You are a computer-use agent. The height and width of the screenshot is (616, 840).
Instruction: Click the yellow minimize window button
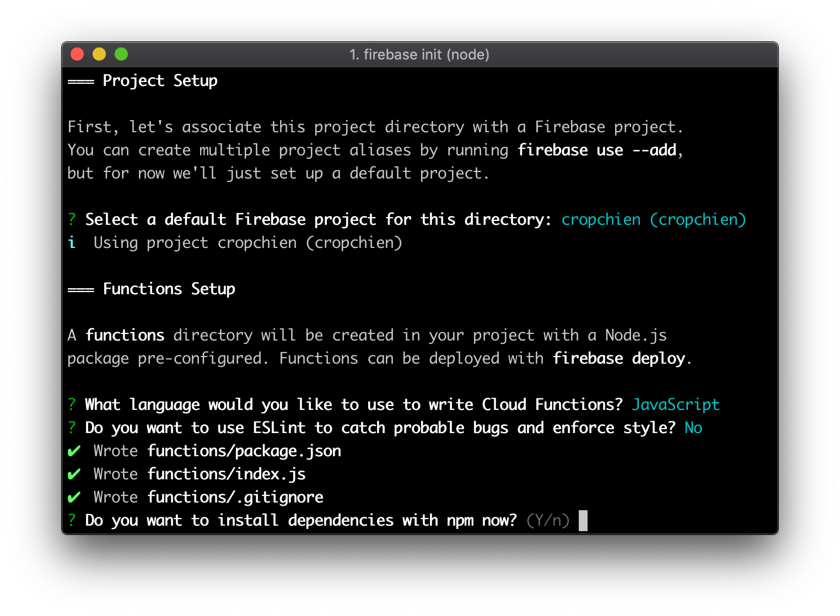pyautogui.click(x=99, y=54)
